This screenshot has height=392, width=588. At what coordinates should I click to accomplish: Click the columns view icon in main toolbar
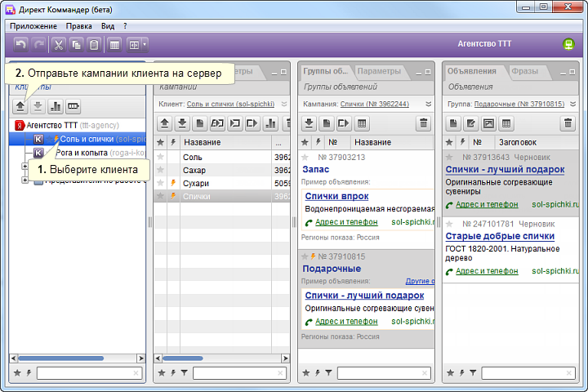(114, 45)
